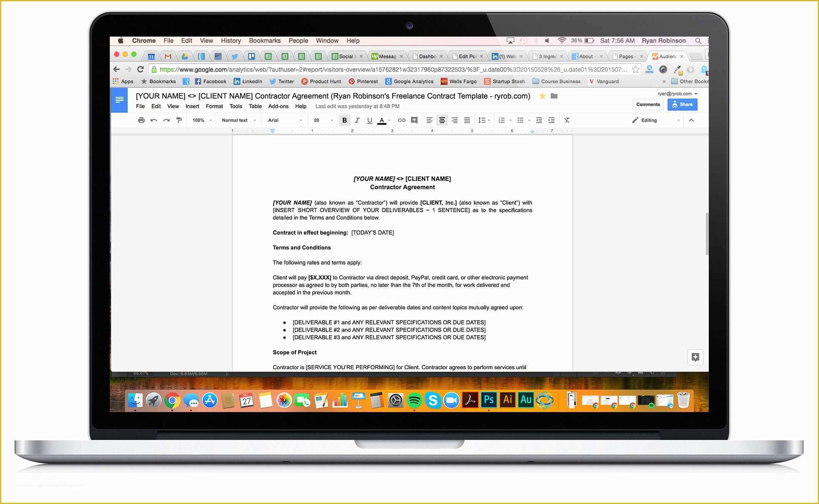Select the Paint format tool
This screenshot has width=819, height=504.
coord(179,120)
